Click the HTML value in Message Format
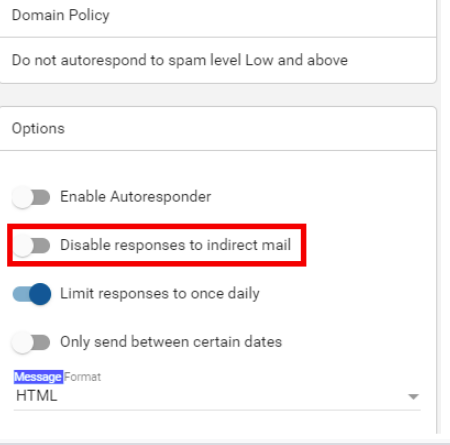The image size is (450, 445). pos(37,396)
